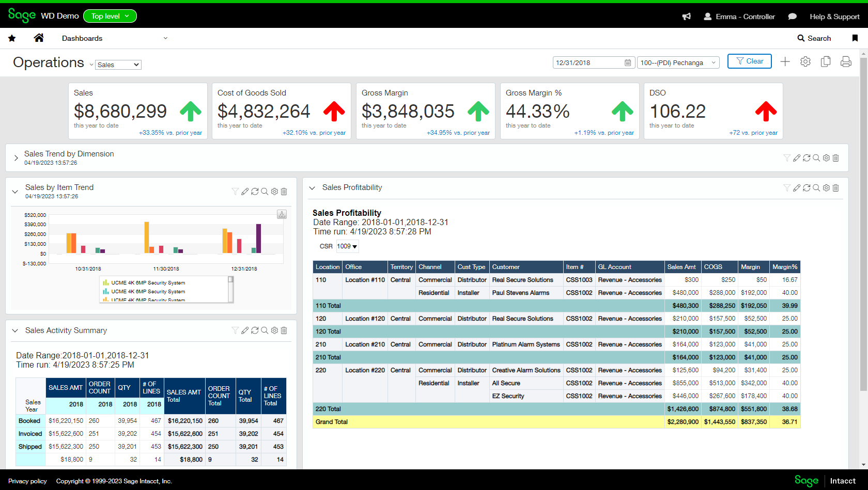Screen dimensions: 868x490
Task: Add a new component with the plus icon
Action: point(785,61)
